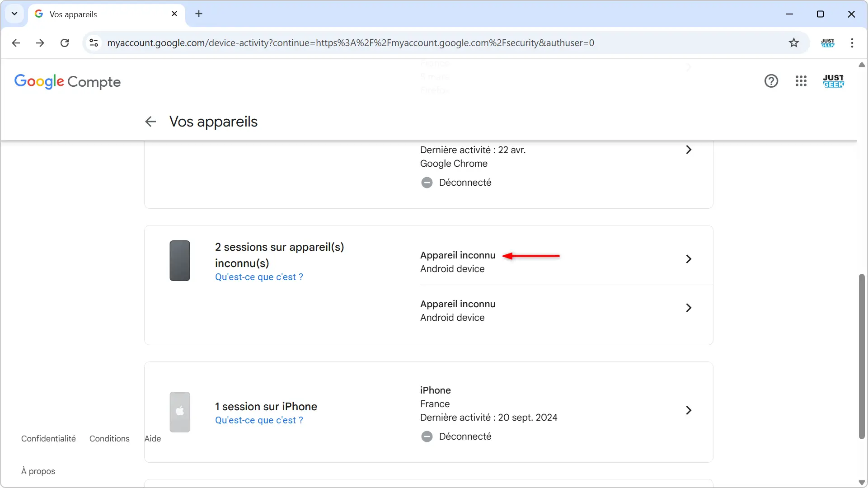This screenshot has height=488, width=868.
Task: Open the second Appareil inconnu chevron
Action: [689, 308]
